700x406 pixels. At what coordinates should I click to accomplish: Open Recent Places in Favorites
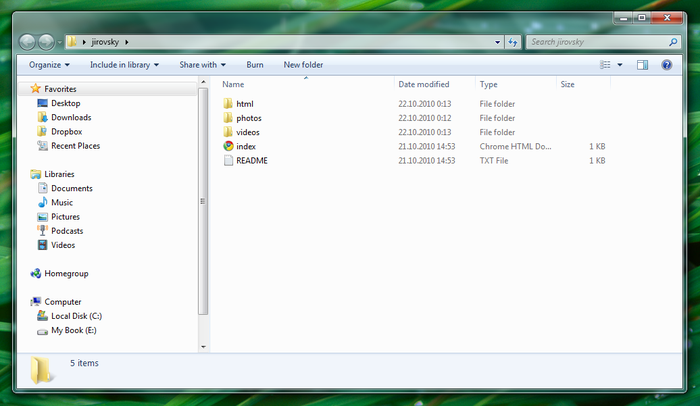(75, 146)
